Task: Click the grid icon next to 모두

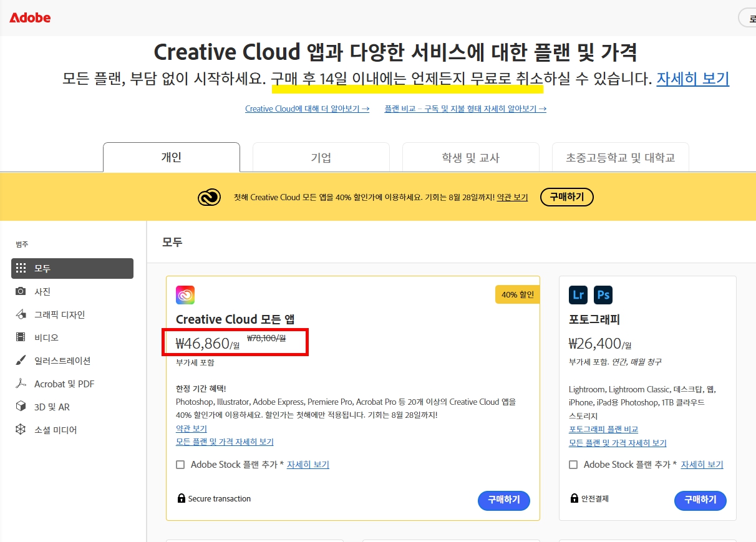Action: (21, 268)
